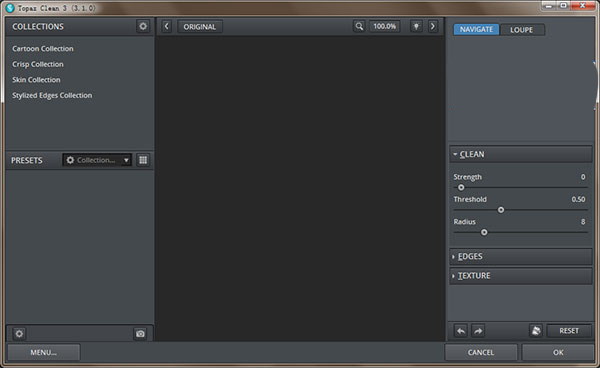This screenshot has width=600, height=368.
Task: Go to the previous view arrow
Action: (x=166, y=26)
